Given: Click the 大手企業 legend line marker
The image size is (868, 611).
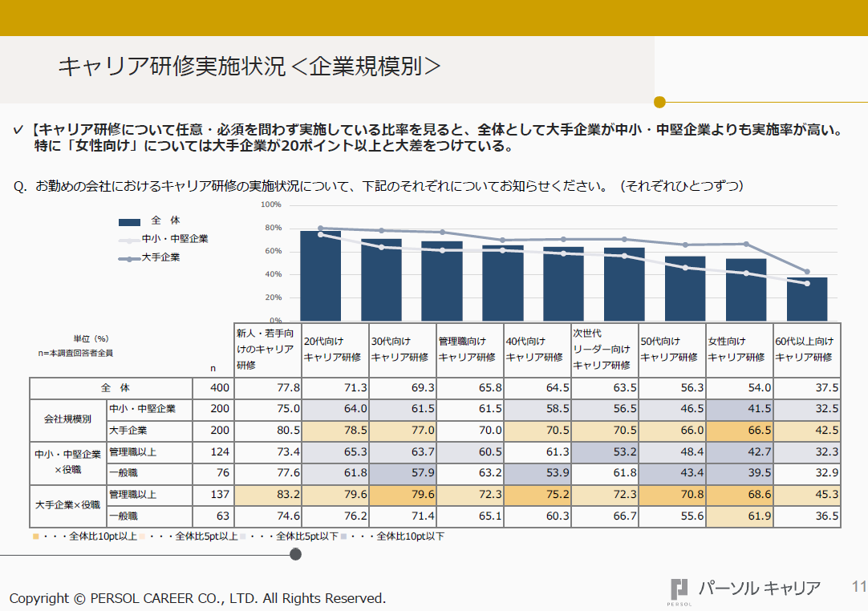Looking at the screenshot, I should [x=130, y=258].
